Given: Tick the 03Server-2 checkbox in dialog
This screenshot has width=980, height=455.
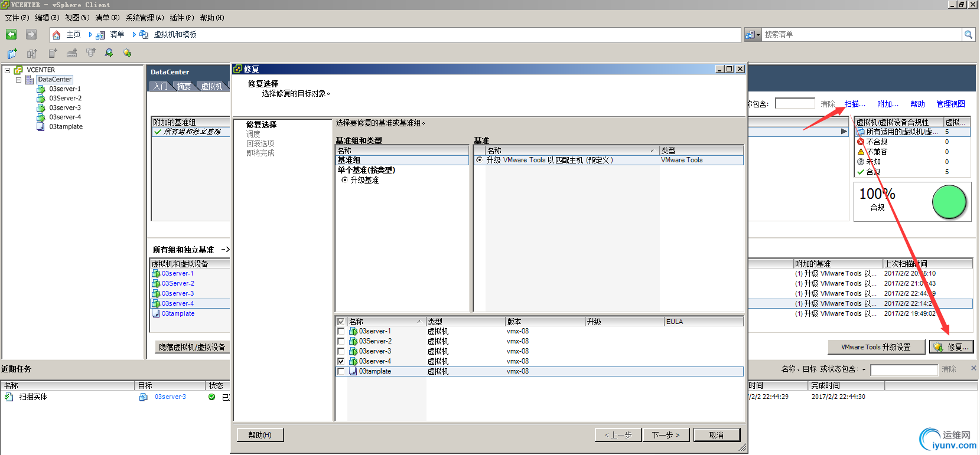Looking at the screenshot, I should pyautogui.click(x=341, y=342).
